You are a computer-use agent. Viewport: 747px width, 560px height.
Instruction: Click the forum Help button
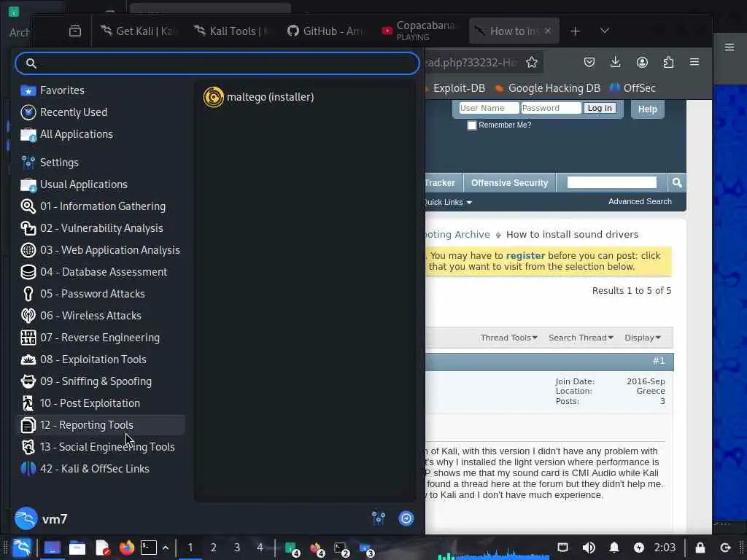pos(648,109)
